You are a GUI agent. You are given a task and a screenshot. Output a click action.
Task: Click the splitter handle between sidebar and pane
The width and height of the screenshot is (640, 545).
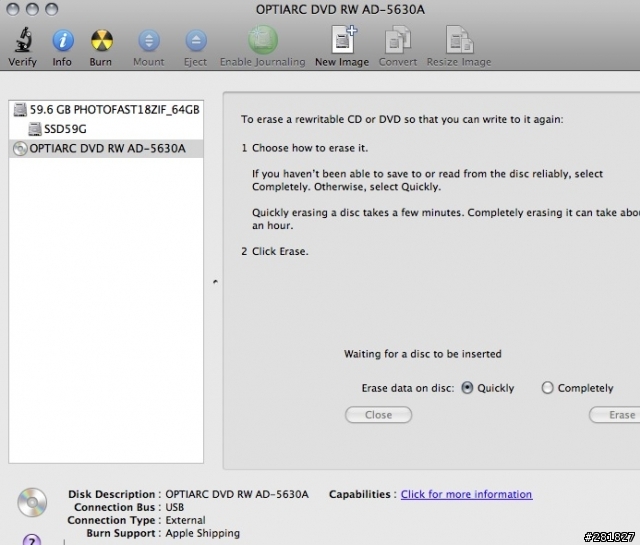(215, 282)
